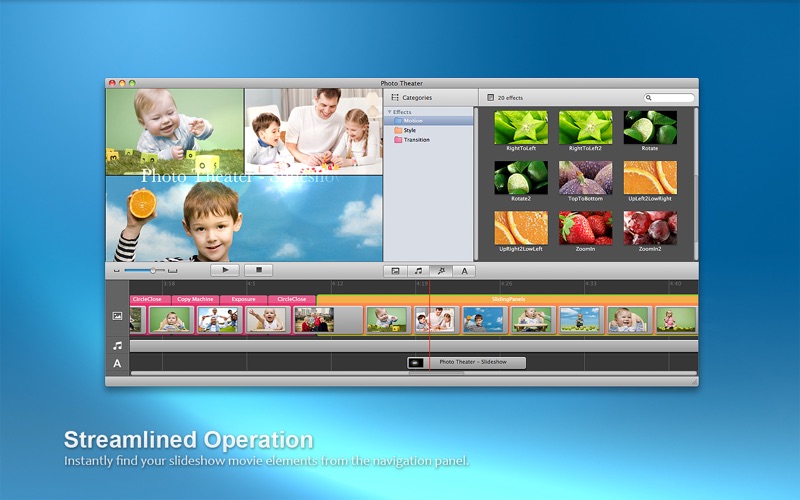
Task: Choose the RightToLeft effect thumbnail
Action: tap(521, 128)
